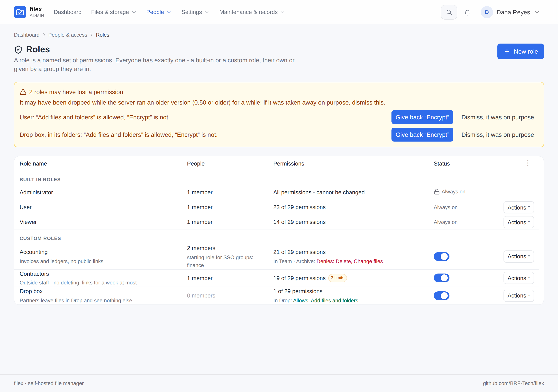Open table options three-dot menu
Screen dimensions: 558x392
pos(528,163)
